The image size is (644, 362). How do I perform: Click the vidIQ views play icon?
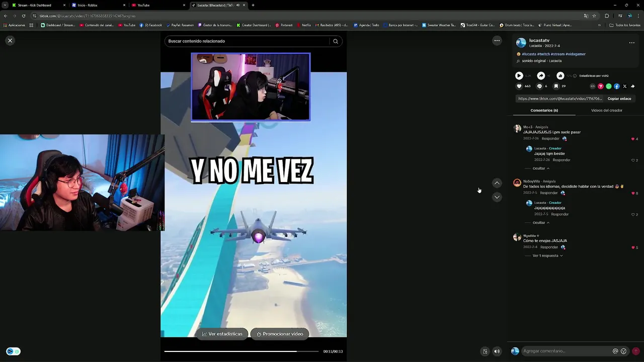(519, 75)
